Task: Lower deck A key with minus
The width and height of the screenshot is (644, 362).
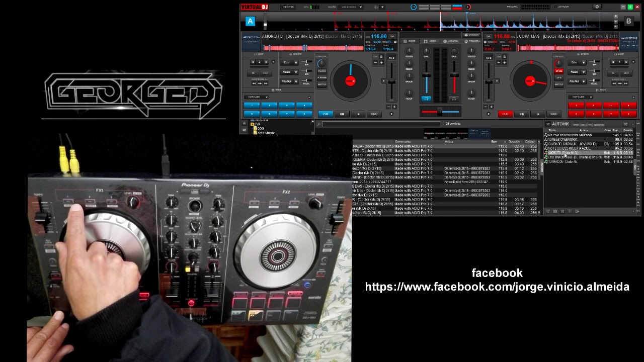Action: pyautogui.click(x=376, y=63)
